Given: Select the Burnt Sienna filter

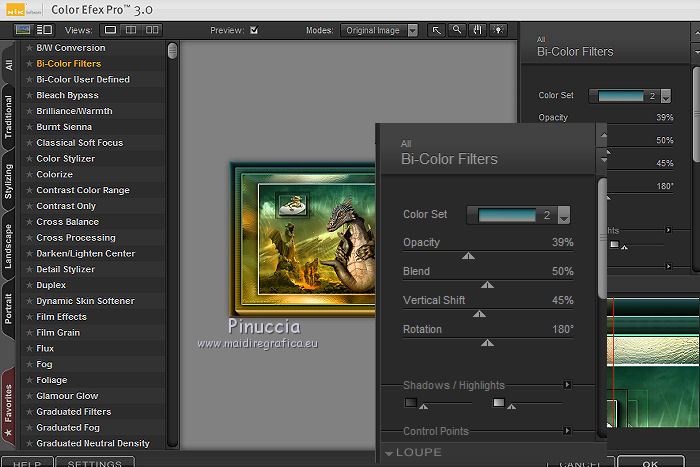Looking at the screenshot, I should tap(95, 127).
